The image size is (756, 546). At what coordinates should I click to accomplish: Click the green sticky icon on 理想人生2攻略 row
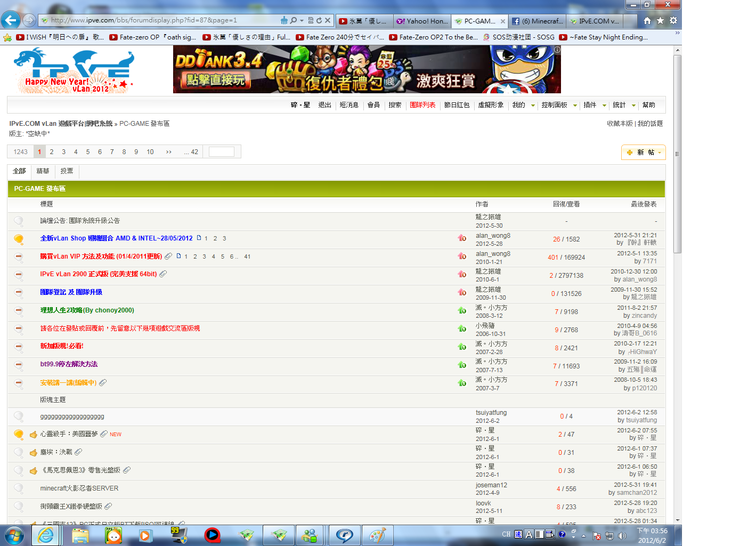click(x=462, y=310)
